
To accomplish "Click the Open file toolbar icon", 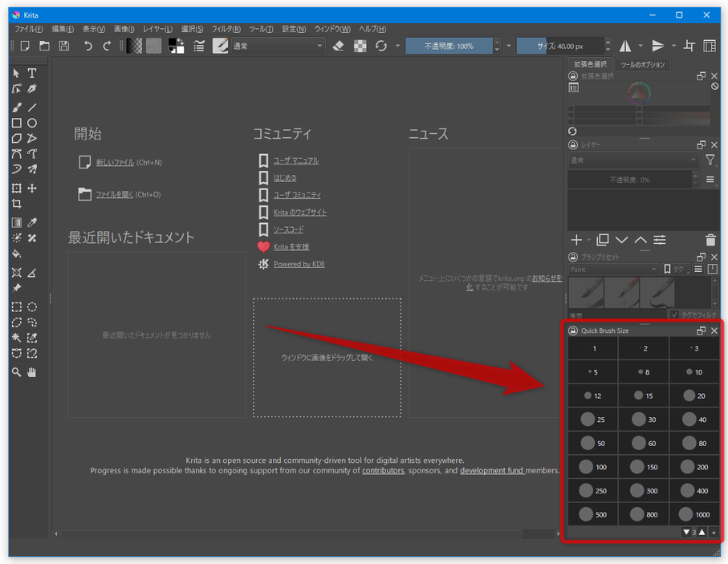I will coord(45,46).
